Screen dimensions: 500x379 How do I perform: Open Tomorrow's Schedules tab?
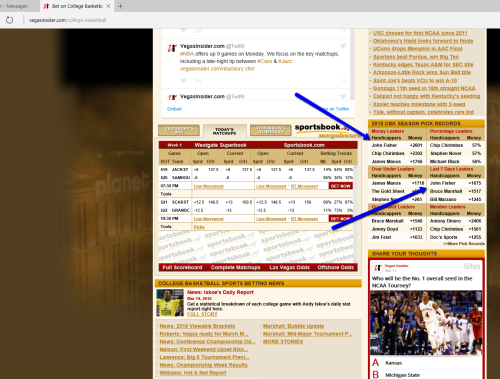[x=271, y=130]
